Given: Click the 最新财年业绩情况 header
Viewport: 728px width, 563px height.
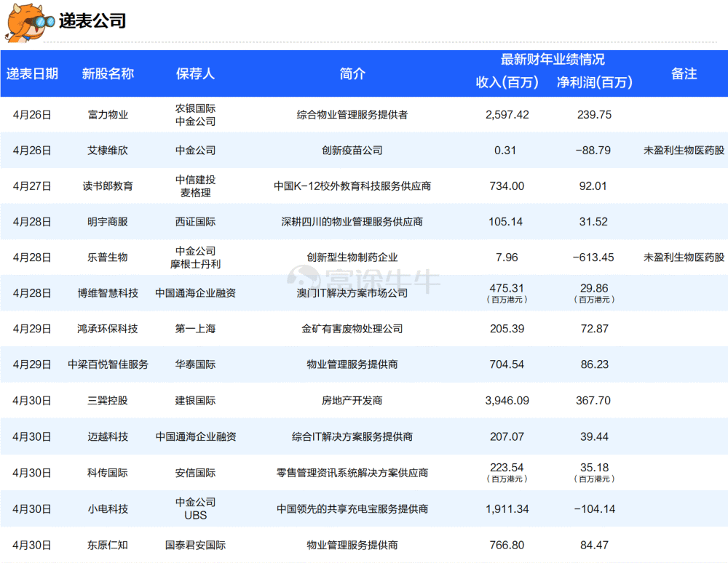Looking at the screenshot, I should 553,60.
